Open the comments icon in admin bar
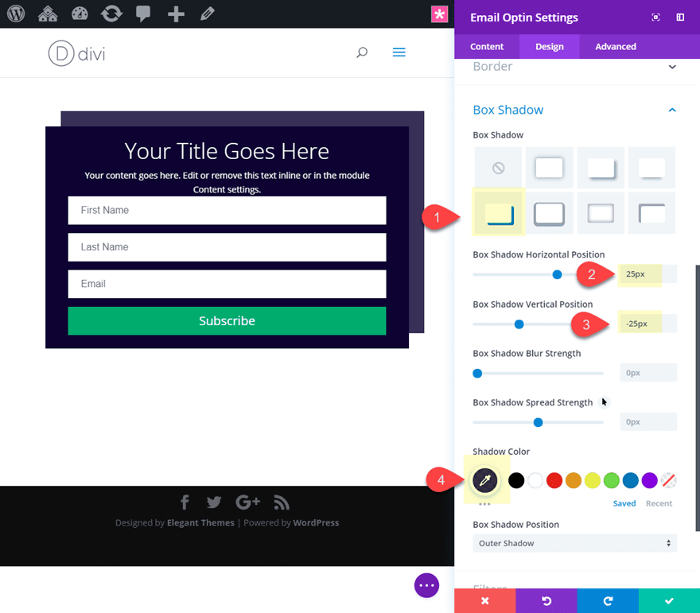700x613 pixels. 143,14
